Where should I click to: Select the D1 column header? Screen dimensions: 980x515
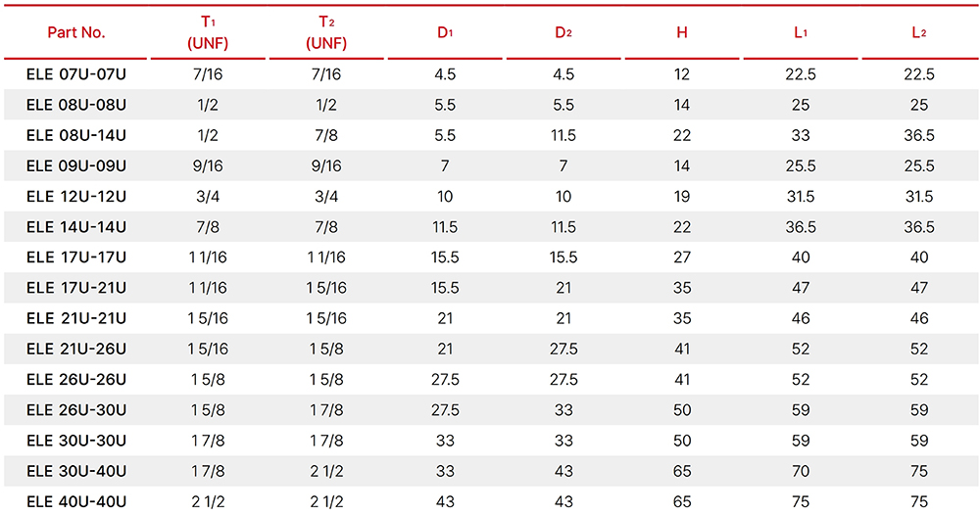445,32
